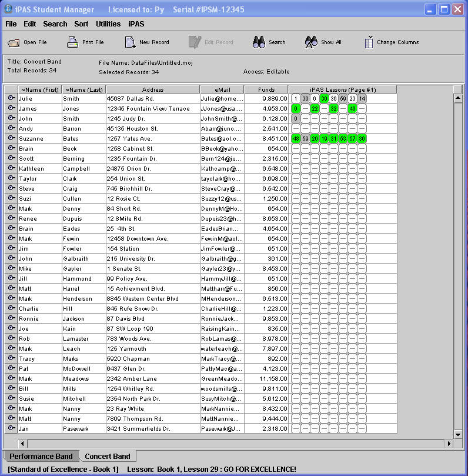Click the vertical scrollbar down arrow

(x=458, y=434)
